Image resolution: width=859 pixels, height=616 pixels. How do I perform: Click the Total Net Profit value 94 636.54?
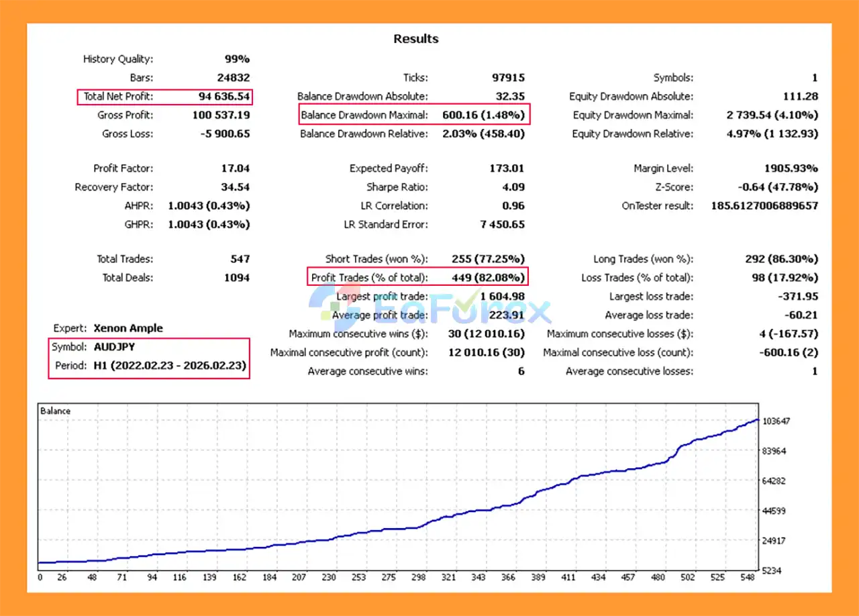point(223,97)
